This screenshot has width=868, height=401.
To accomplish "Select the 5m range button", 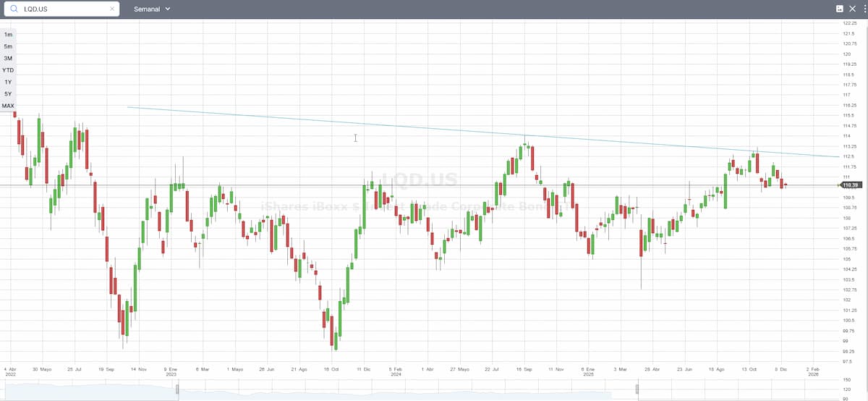I will pyautogui.click(x=8, y=46).
